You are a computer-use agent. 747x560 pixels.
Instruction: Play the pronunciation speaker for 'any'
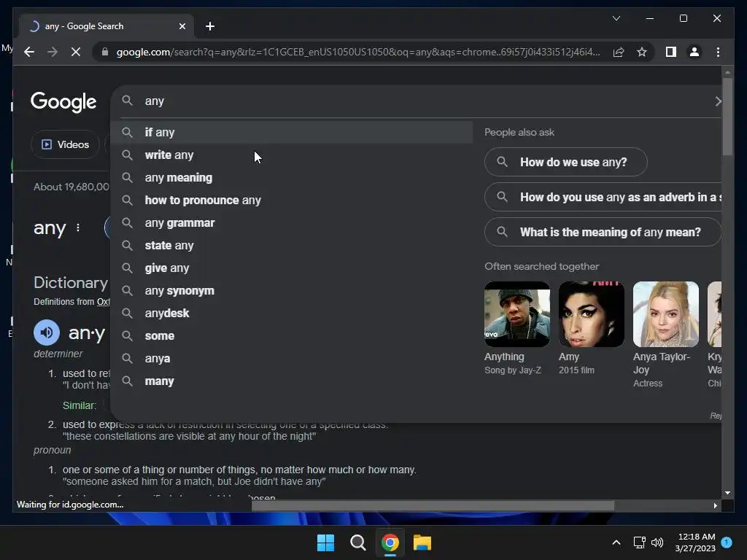(x=47, y=332)
